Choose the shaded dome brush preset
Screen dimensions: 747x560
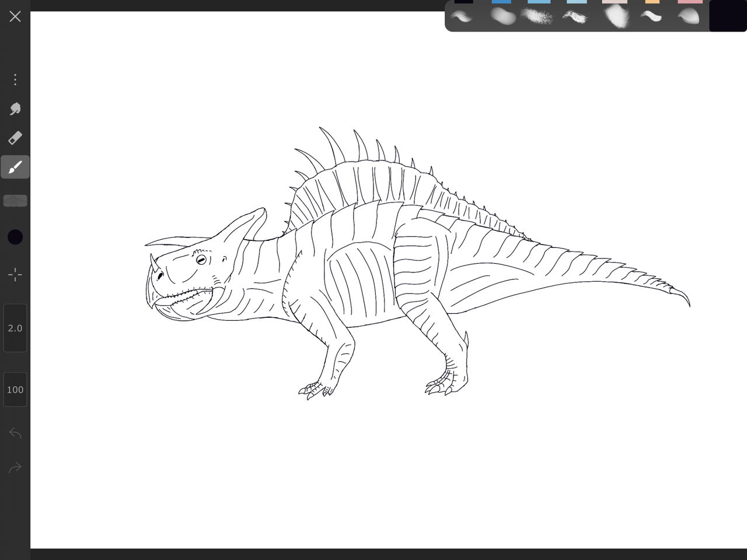[x=689, y=16]
